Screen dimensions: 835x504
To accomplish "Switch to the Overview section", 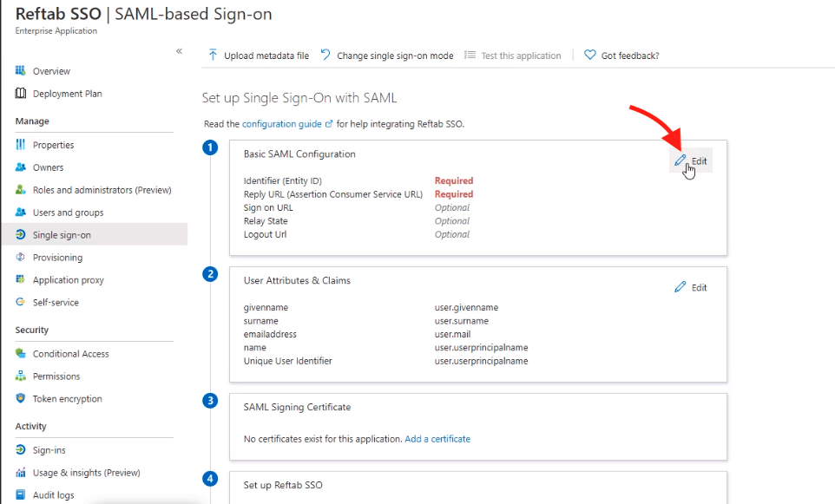I will pyautogui.click(x=51, y=70).
